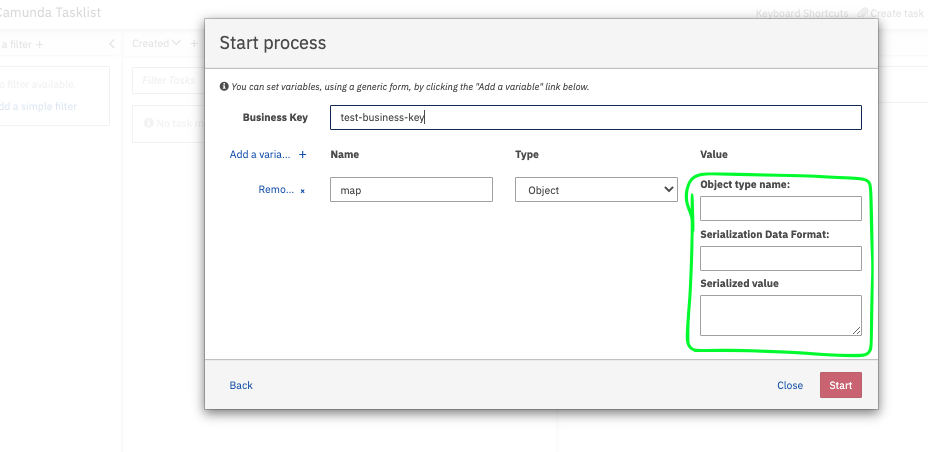
Task: Click the Serialization Data Format input
Action: tap(780, 259)
